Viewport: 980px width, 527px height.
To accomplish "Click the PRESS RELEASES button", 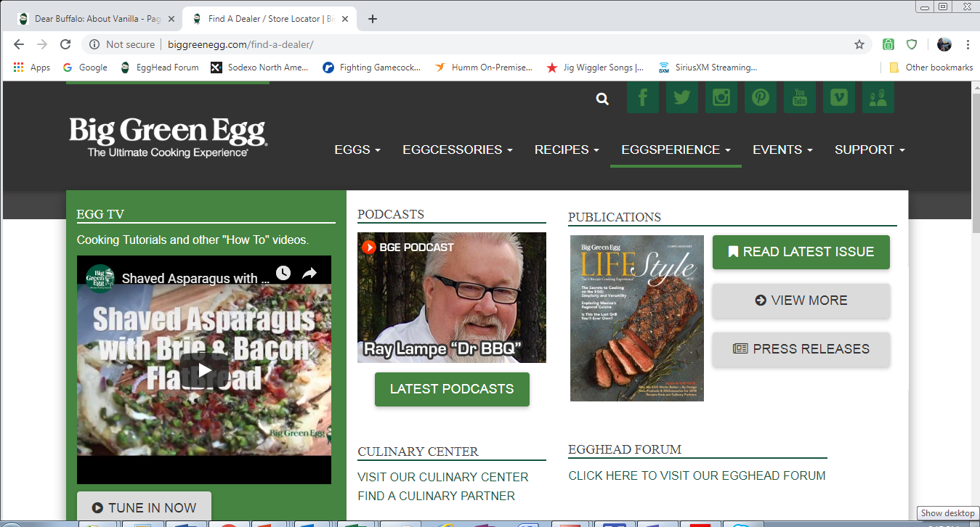I will coord(801,349).
